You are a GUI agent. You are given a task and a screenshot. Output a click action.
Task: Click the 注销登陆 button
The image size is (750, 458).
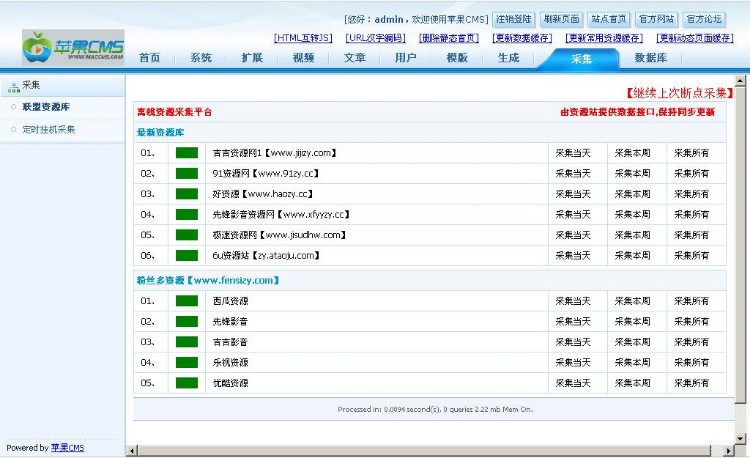[514, 19]
